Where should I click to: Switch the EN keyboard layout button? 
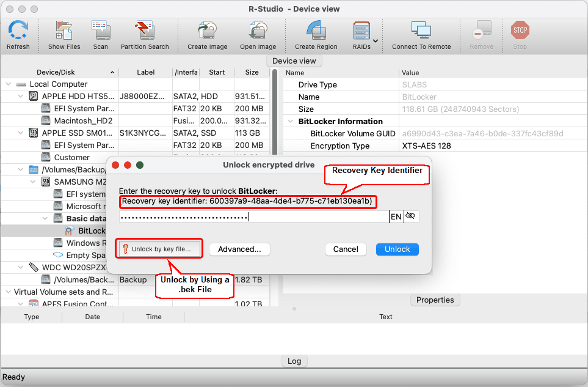pyautogui.click(x=396, y=216)
